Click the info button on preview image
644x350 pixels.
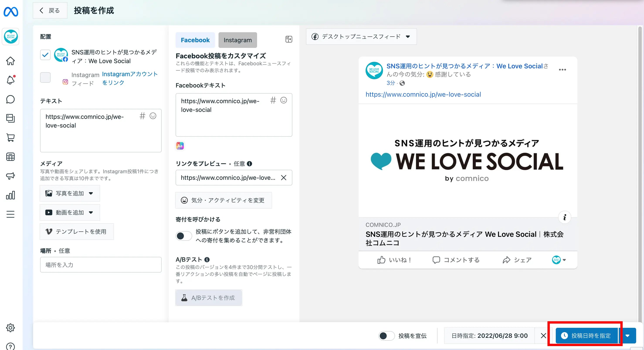pos(564,217)
